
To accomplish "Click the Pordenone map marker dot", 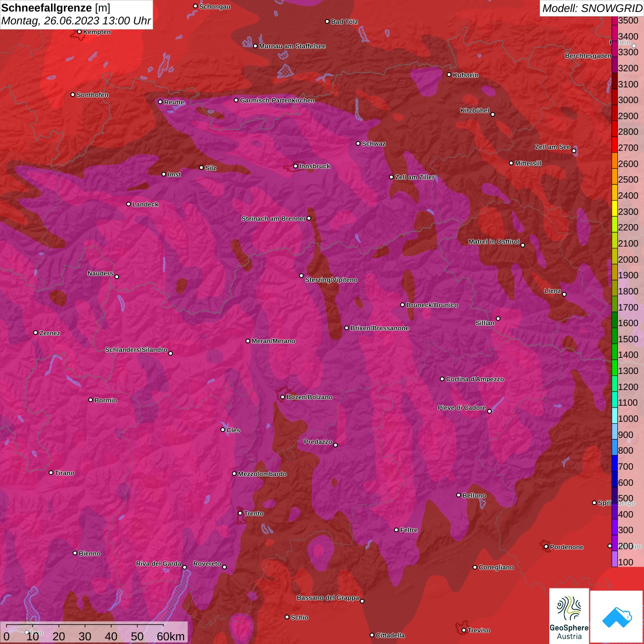I will [546, 546].
